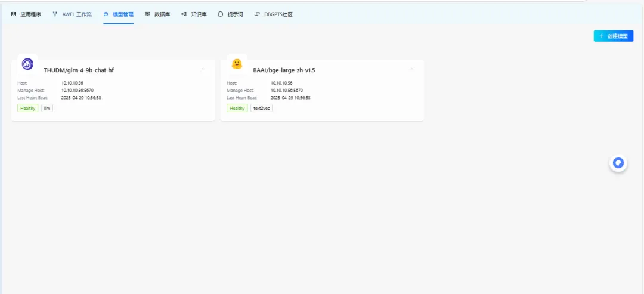The image size is (644, 294).
Task: Click the llm tag
Action: (x=47, y=109)
